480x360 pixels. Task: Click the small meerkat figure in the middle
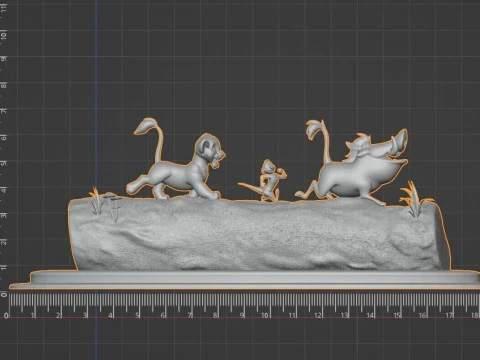tap(268, 181)
